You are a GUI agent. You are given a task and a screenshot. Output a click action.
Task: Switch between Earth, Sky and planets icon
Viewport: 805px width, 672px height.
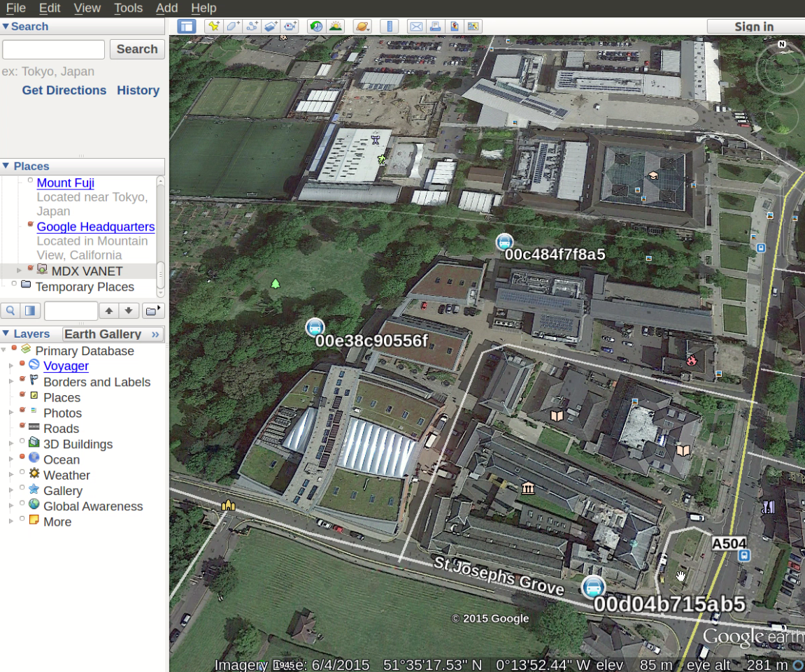click(x=362, y=26)
